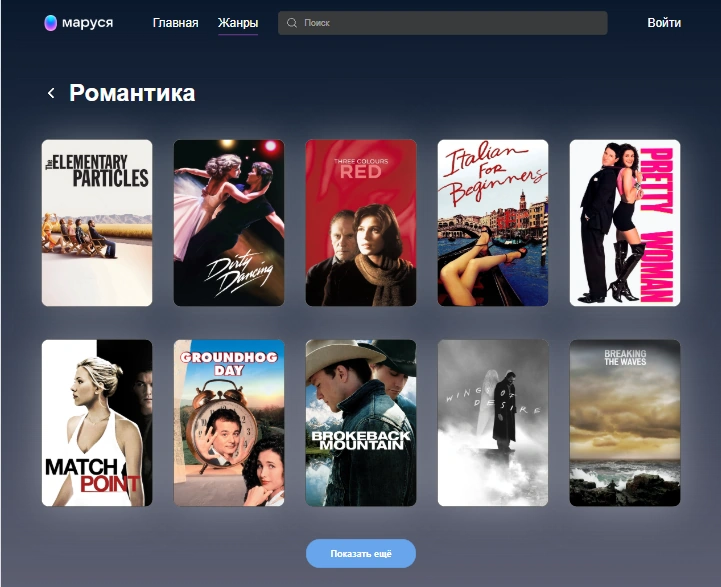721x587 pixels.
Task: Focus the Поиск search field
Action: pyautogui.click(x=442, y=23)
